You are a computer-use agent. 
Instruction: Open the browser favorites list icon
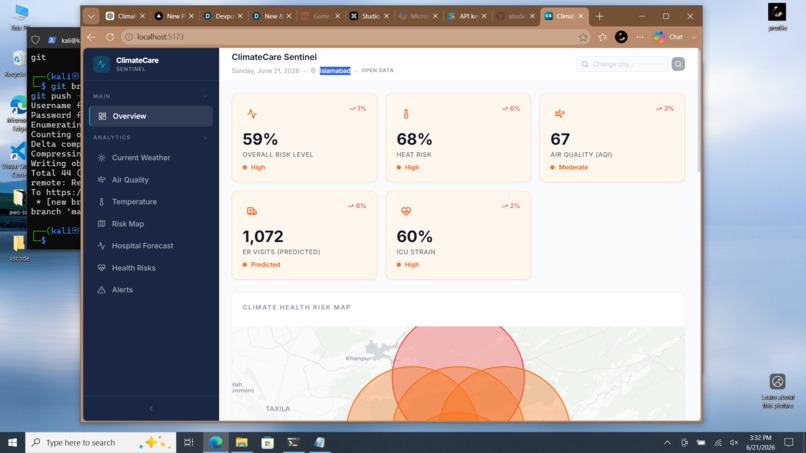click(x=602, y=37)
